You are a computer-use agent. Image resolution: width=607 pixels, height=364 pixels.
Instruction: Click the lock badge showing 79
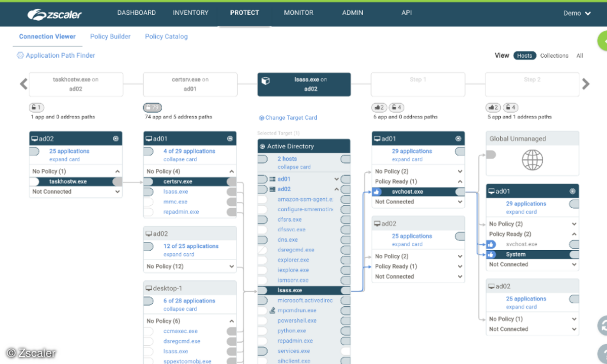point(152,107)
